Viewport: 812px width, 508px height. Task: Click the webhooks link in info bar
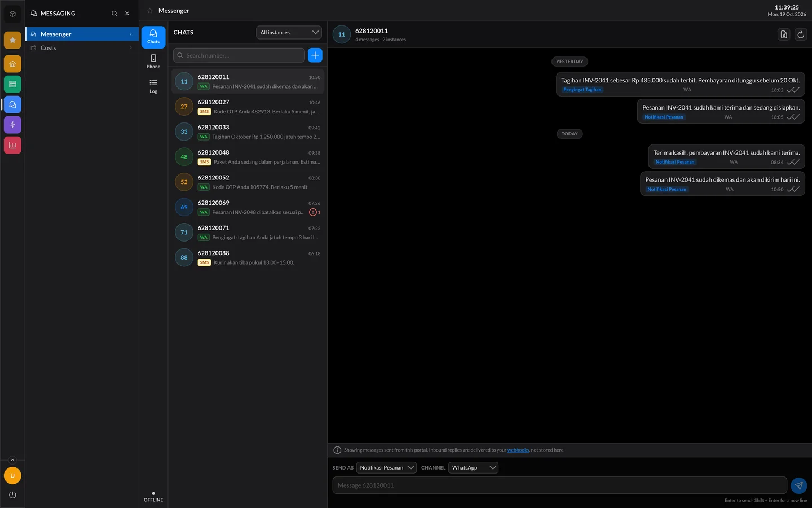pyautogui.click(x=518, y=450)
